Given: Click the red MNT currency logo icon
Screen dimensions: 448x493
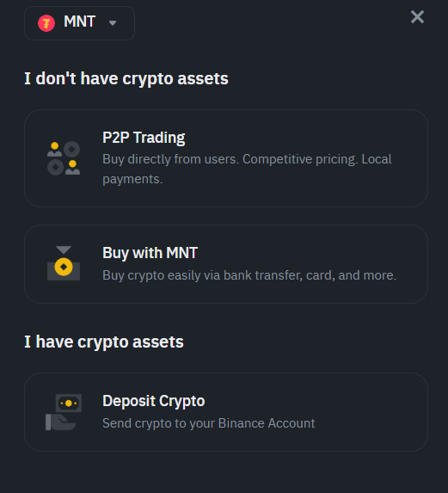Looking at the screenshot, I should [x=46, y=23].
